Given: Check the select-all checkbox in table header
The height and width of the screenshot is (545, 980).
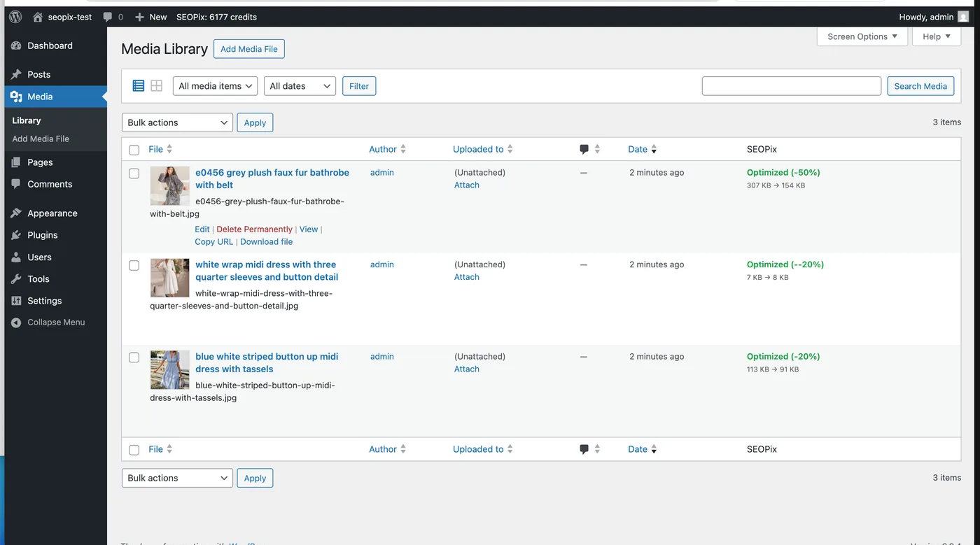Looking at the screenshot, I should 134,149.
